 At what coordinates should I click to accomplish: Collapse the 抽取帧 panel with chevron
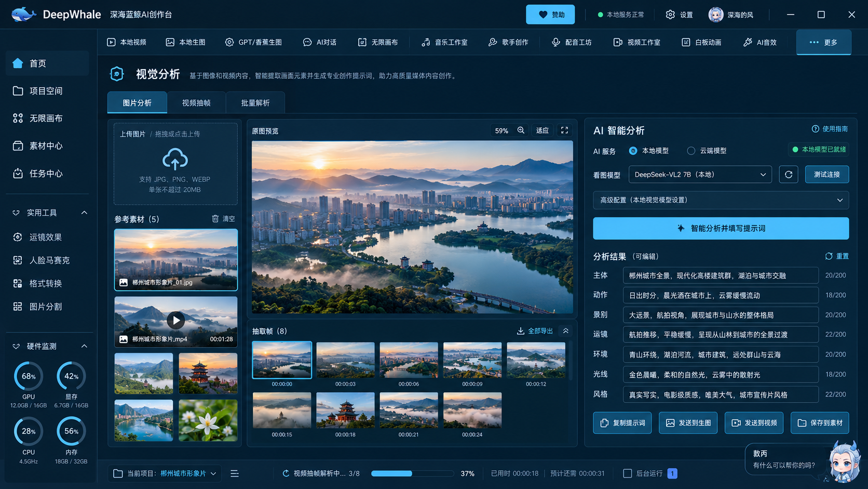pos(566,331)
